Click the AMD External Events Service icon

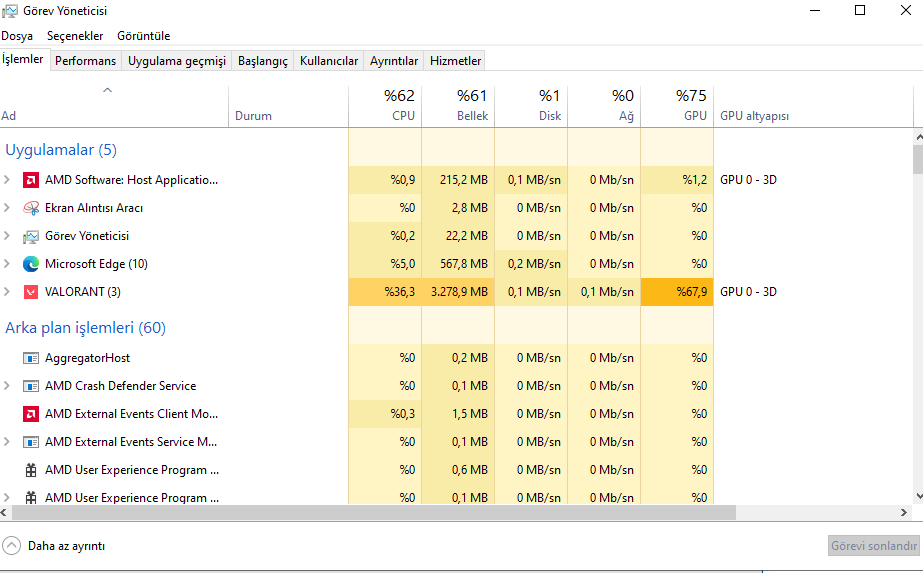coord(31,442)
